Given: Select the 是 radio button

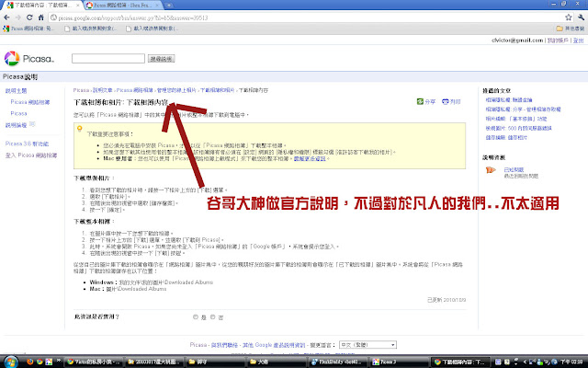Looking at the screenshot, I should tap(196, 316).
